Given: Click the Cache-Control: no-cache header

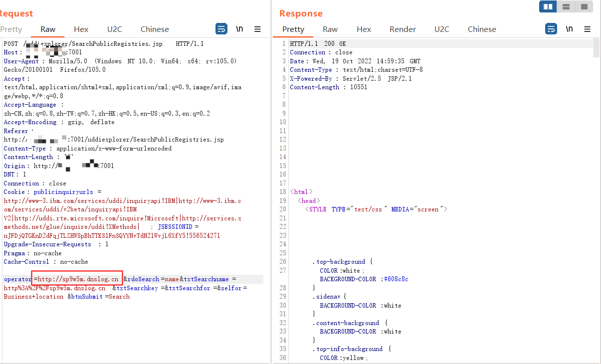Looking at the screenshot, I should [x=46, y=262].
